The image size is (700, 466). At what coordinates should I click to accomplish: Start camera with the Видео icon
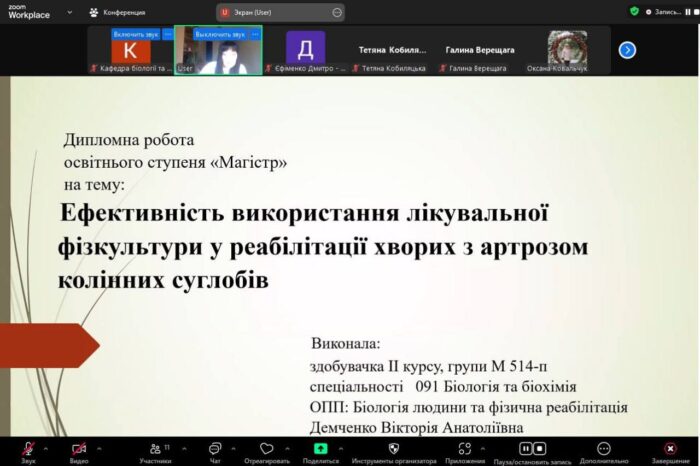point(78,449)
